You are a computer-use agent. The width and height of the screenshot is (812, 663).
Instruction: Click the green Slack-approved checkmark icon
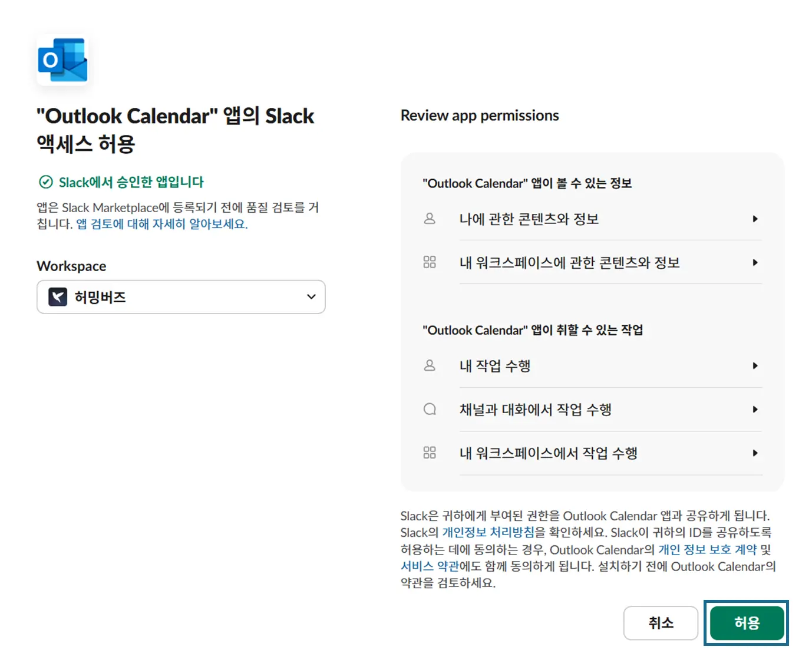click(x=45, y=182)
